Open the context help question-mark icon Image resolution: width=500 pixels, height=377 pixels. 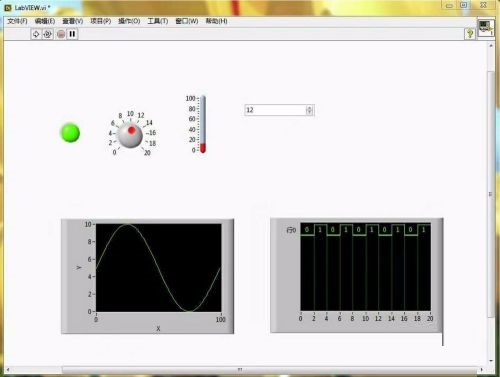tap(470, 33)
